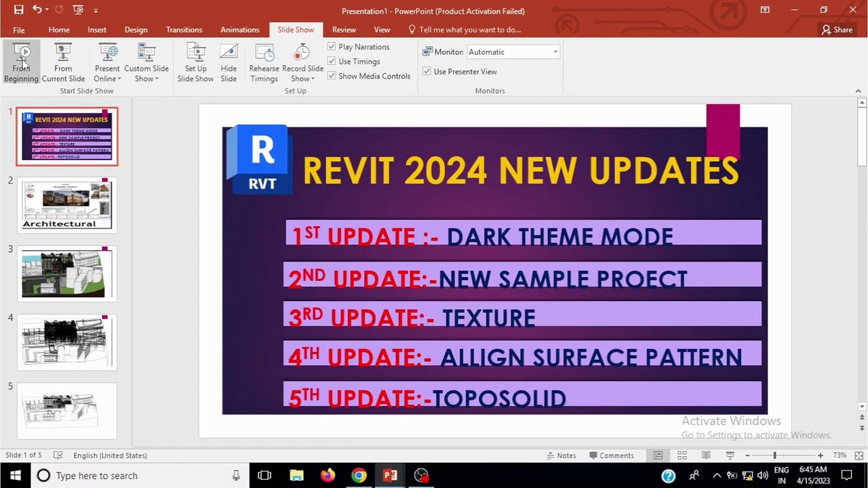This screenshot has height=488, width=868.
Task: Open the Animations tab
Action: pos(239,29)
